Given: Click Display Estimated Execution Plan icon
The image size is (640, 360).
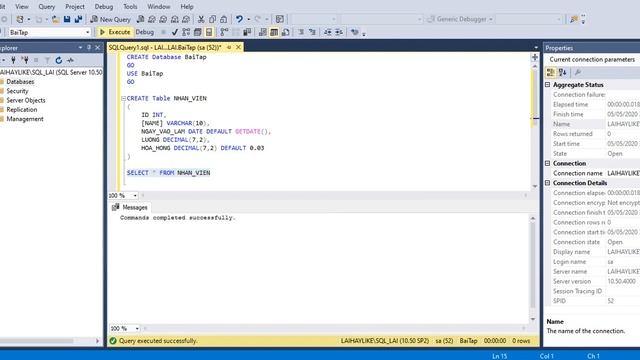Looking at the screenshot, I should [x=186, y=32].
